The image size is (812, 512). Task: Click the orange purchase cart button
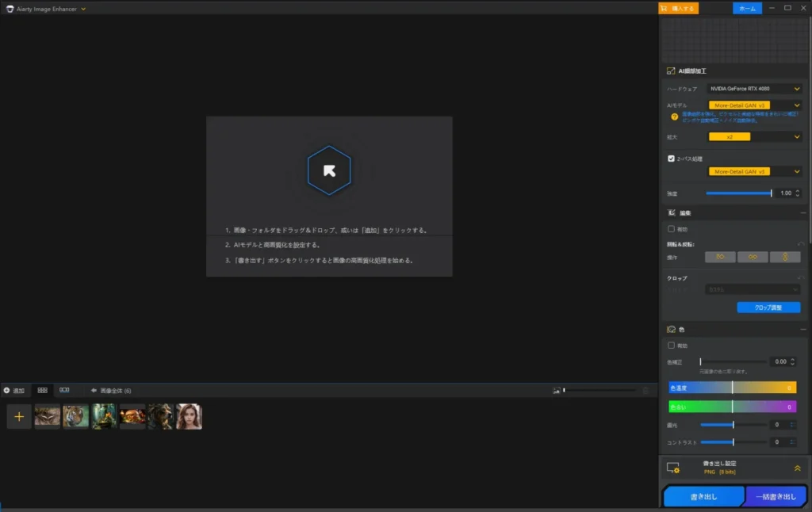[x=678, y=8]
